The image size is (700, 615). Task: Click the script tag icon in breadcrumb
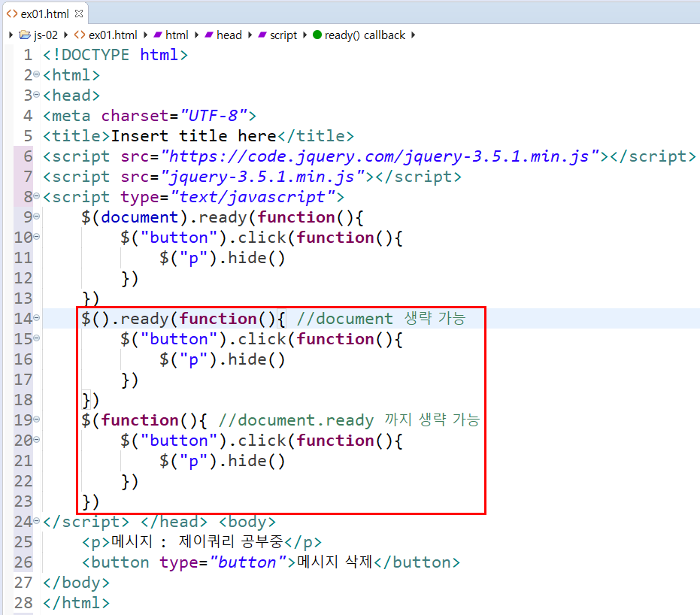262,35
